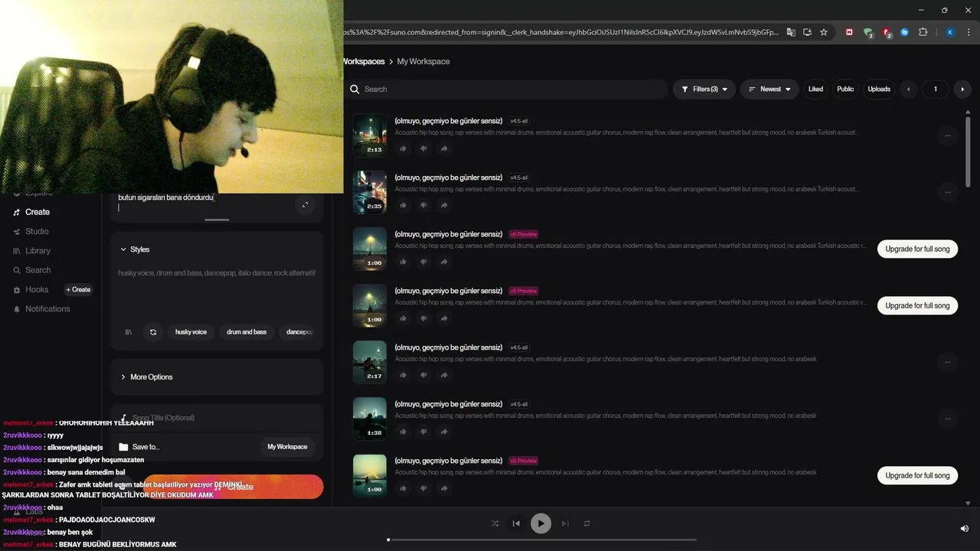Collapse the Styles section

pos(135,249)
